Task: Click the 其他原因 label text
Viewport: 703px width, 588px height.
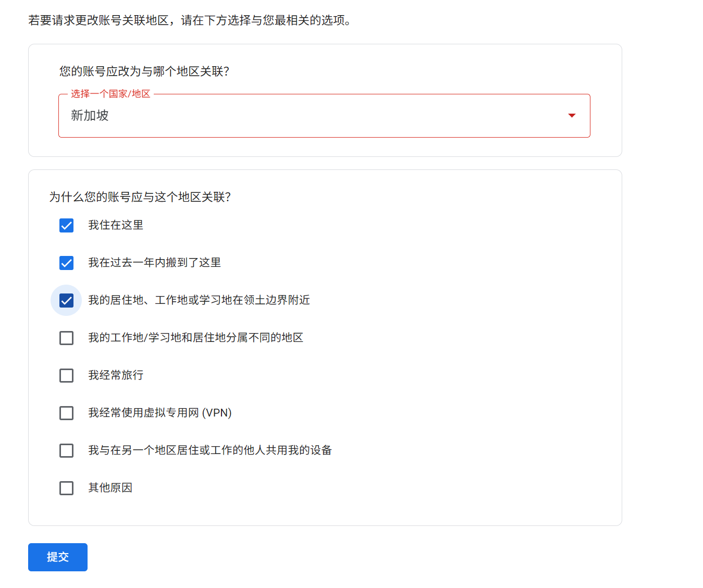Action: [110, 488]
